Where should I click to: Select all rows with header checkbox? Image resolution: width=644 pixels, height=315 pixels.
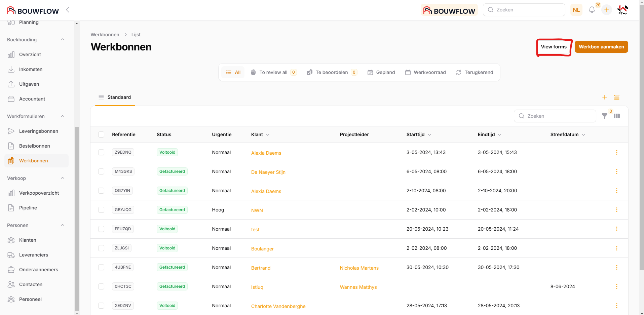tap(101, 134)
